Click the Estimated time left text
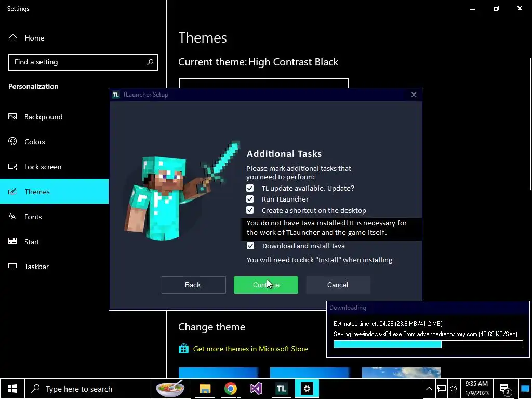The height and width of the screenshot is (399, 532). [388, 323]
